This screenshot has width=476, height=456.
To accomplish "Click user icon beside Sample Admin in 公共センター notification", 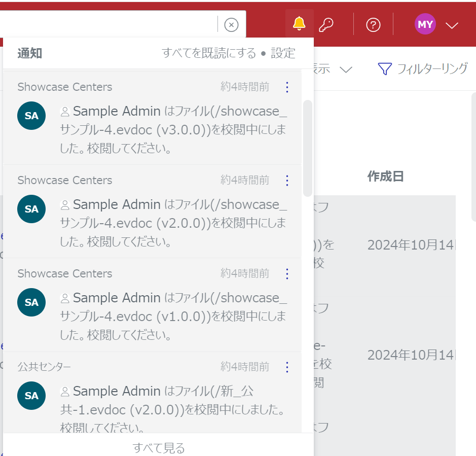I will pyautogui.click(x=65, y=392).
